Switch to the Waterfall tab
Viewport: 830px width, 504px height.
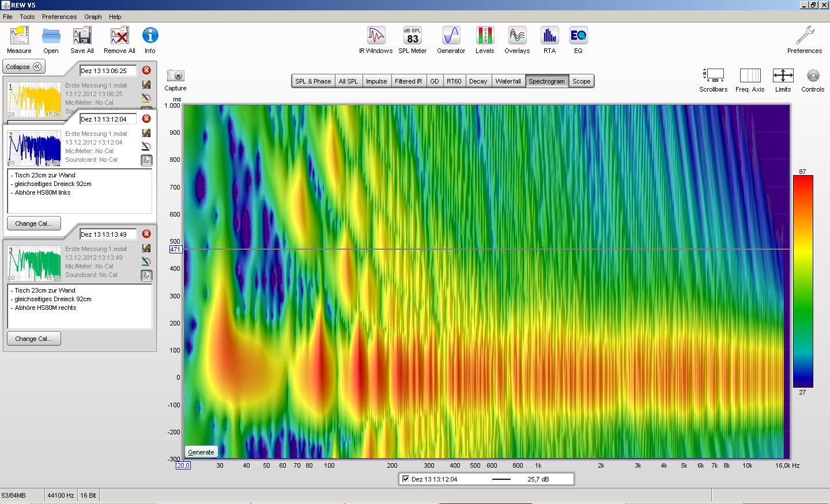pos(508,81)
